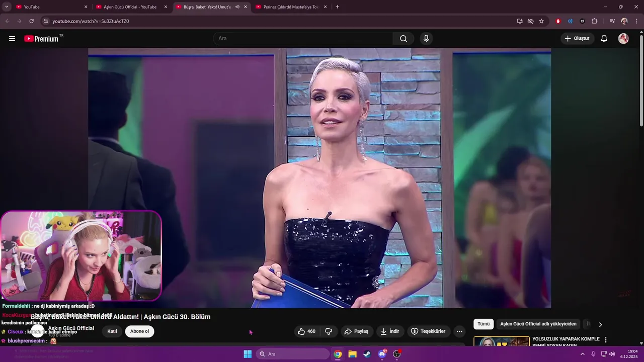Subscribe with Abone ol button

[140, 331]
